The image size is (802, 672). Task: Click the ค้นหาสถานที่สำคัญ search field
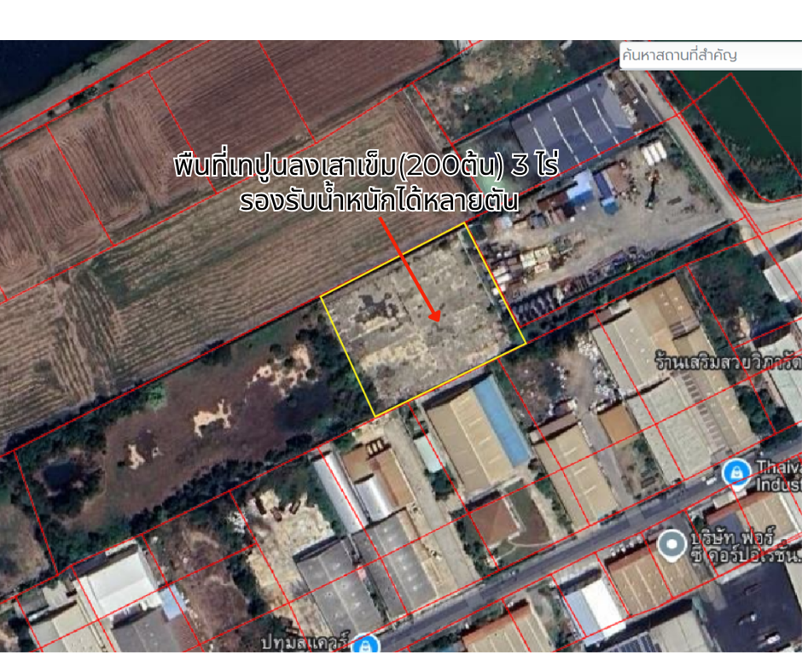[x=711, y=55]
